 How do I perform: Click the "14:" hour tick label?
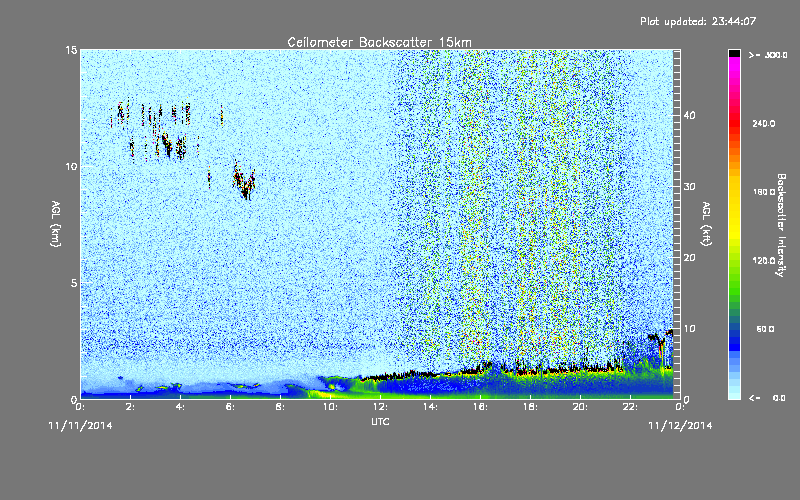coord(430,407)
